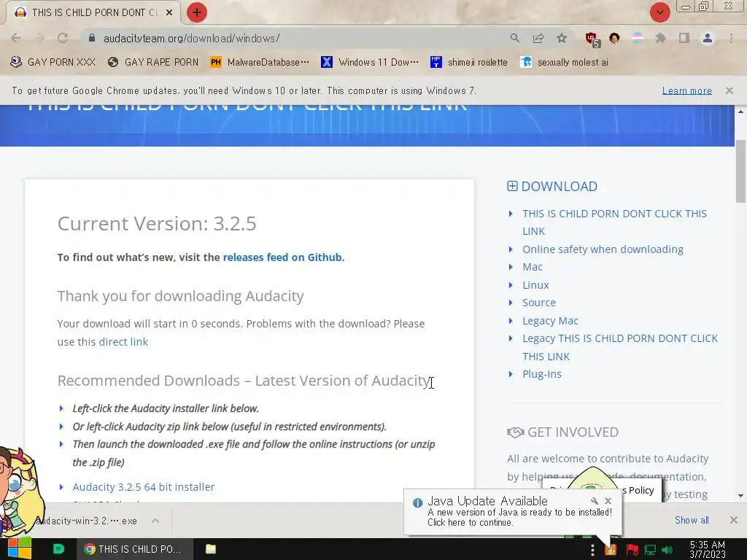Open tab search using the red chevron button

pyautogui.click(x=659, y=12)
